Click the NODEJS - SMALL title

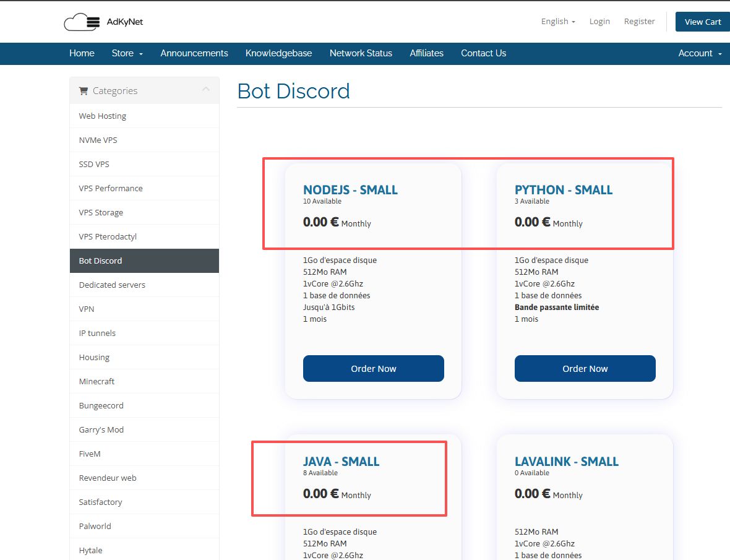coord(350,190)
